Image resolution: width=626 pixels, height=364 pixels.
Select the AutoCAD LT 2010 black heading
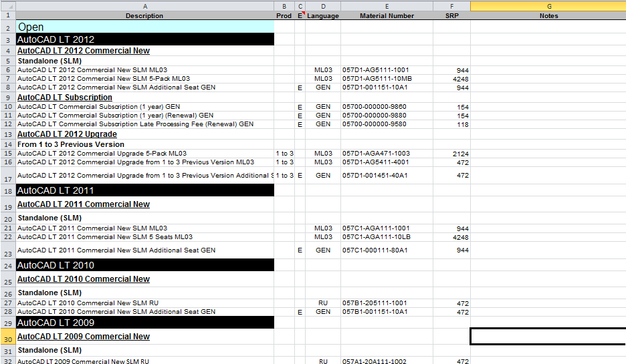[x=145, y=265]
